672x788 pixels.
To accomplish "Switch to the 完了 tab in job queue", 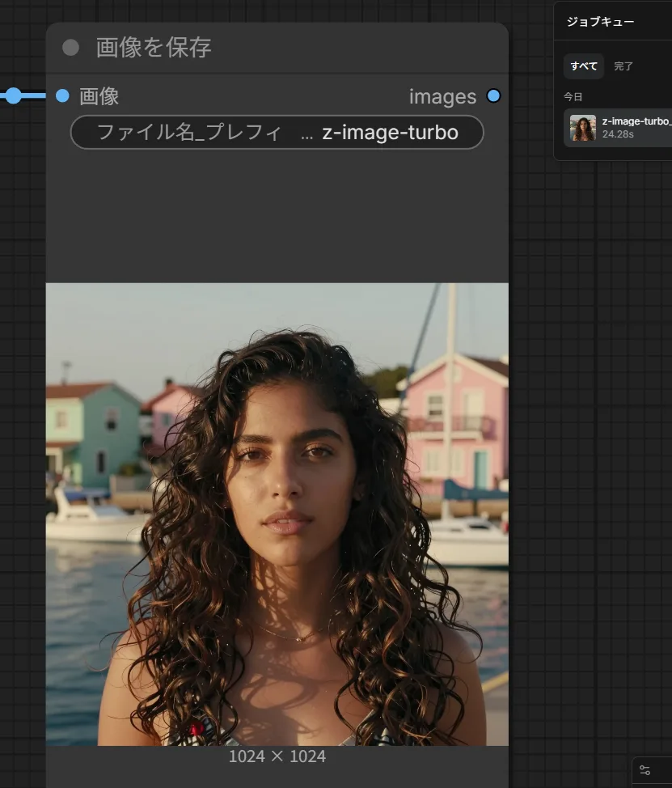I will click(623, 66).
